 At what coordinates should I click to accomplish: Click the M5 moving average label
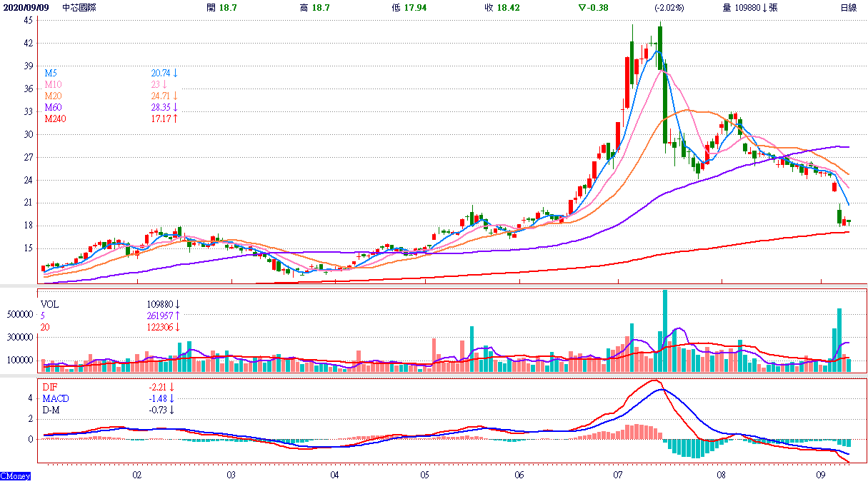(x=51, y=73)
